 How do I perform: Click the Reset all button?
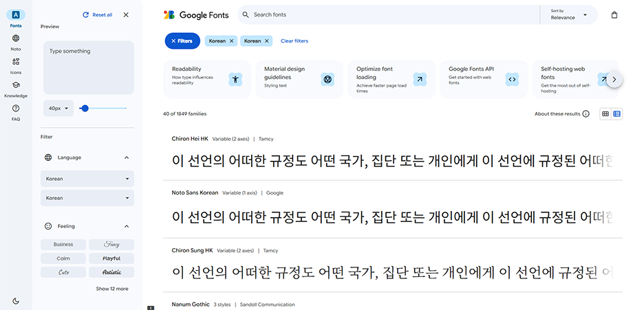[x=98, y=14]
